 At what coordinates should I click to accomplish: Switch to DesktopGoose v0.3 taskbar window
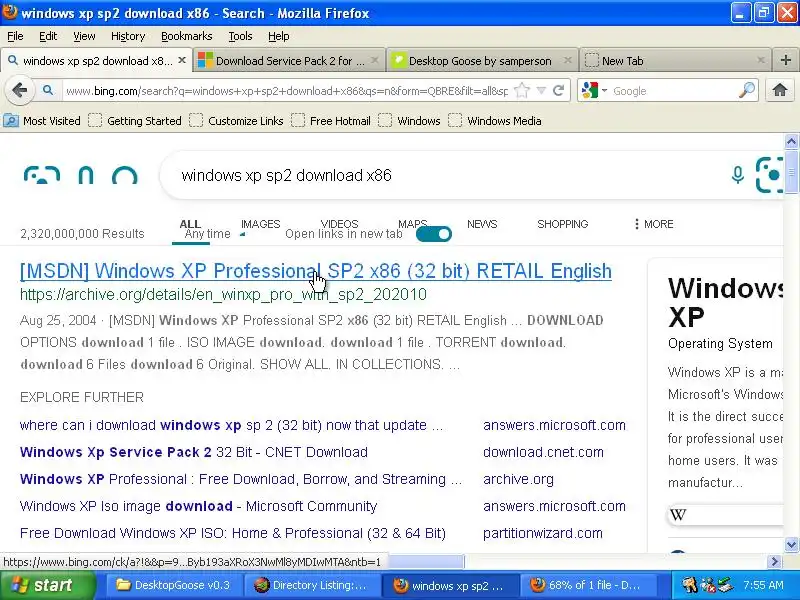173,585
